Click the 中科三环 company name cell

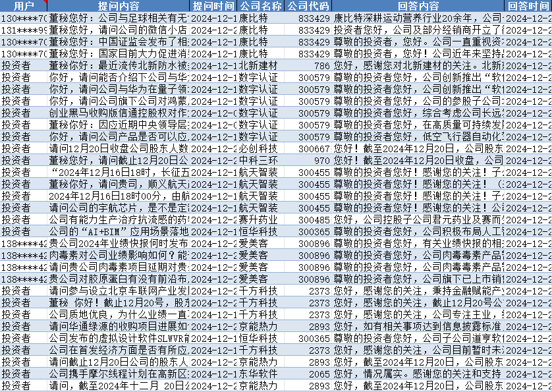click(260, 160)
